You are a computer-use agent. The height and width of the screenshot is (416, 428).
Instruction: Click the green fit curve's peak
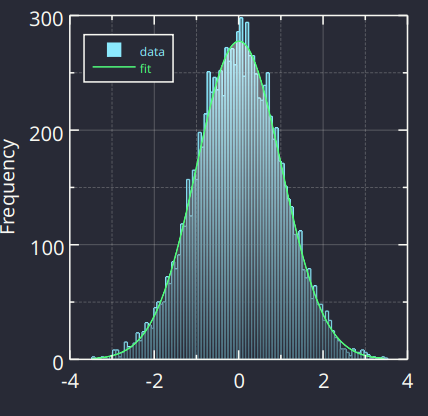click(x=239, y=42)
